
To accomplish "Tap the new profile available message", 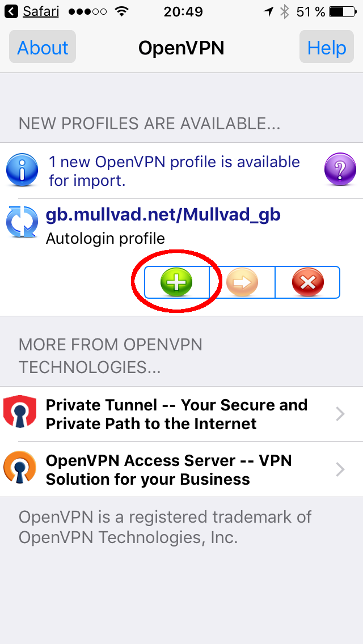I will (174, 171).
